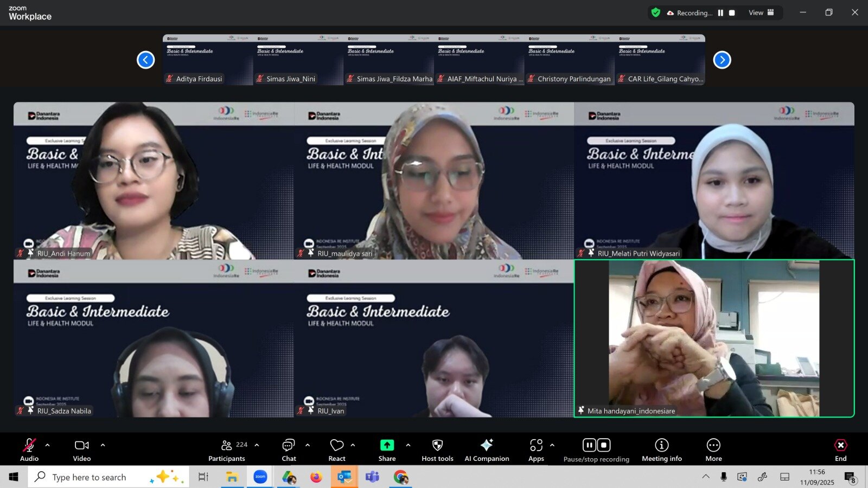868x488 pixels.
Task: Pause the recording in the top bar
Action: 720,13
